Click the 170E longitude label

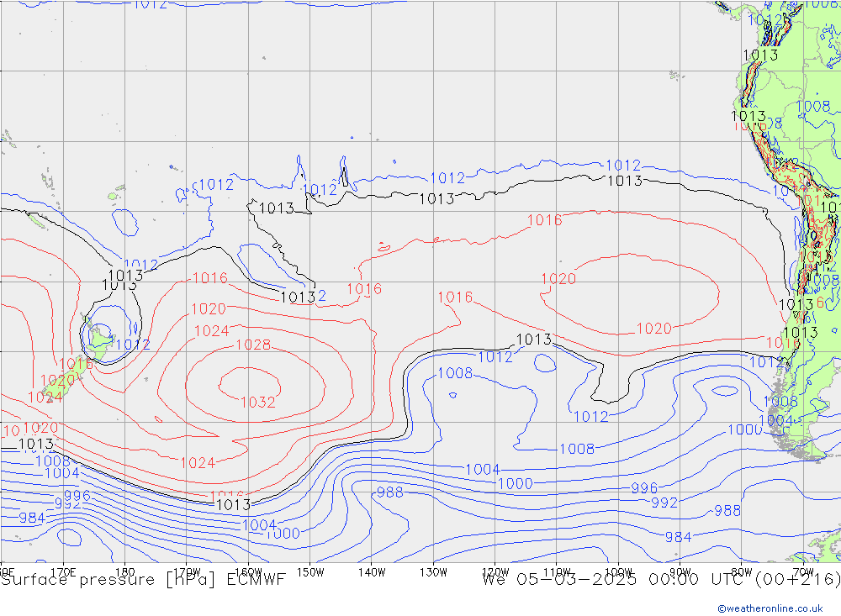click(63, 572)
